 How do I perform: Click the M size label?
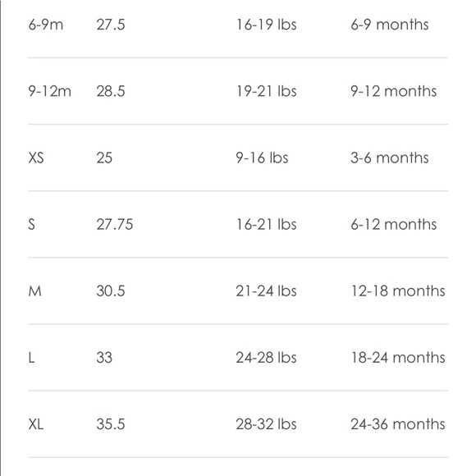[x=35, y=291]
